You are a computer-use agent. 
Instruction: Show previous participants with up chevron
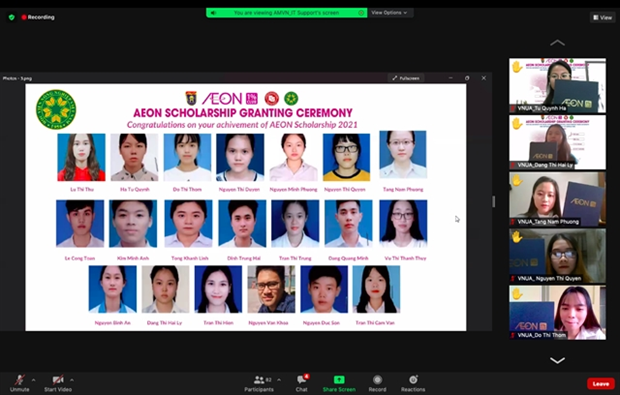point(557,42)
